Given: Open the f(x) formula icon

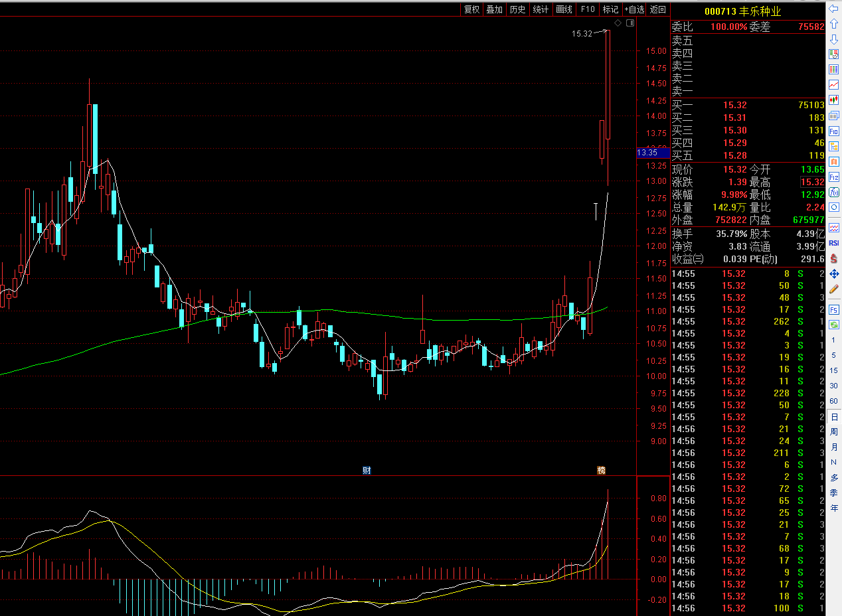Looking at the screenshot, I should click(833, 192).
